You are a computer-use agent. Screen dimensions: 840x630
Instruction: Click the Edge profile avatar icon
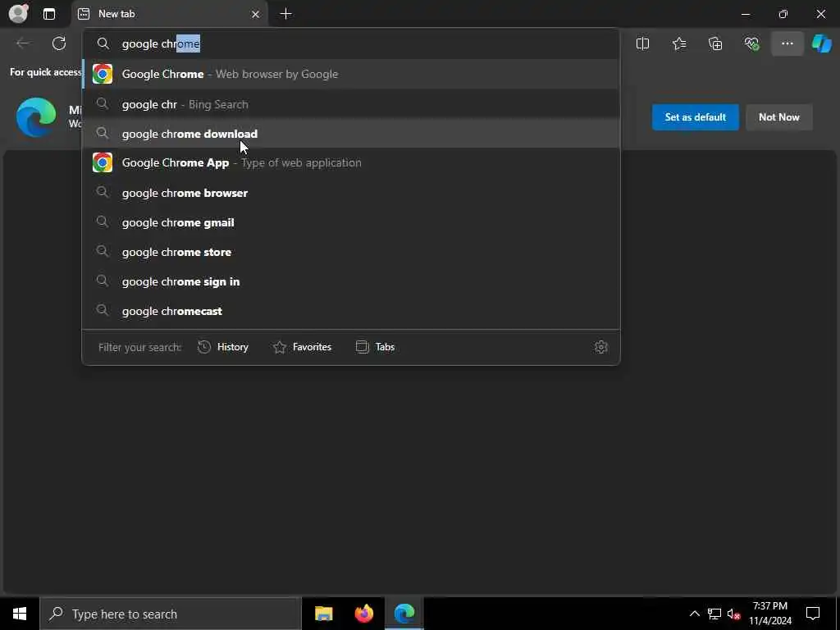pyautogui.click(x=19, y=13)
